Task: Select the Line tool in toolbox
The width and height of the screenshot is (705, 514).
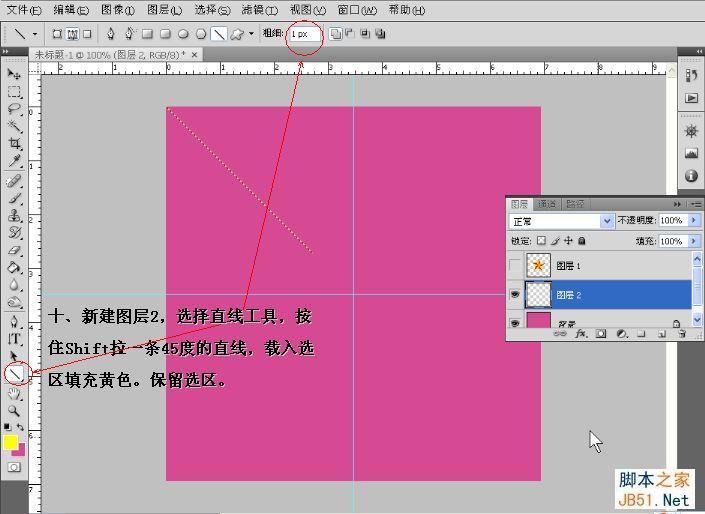Action: pos(16,373)
